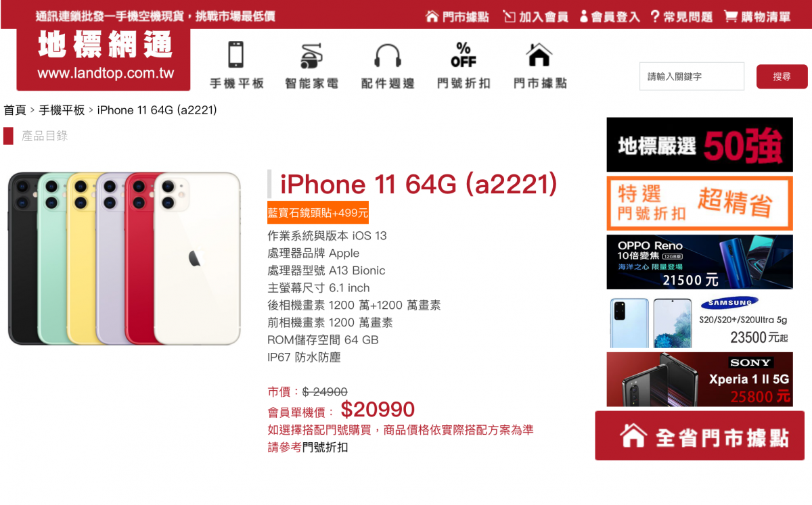This screenshot has width=812, height=505.
Task: Go to 首頁 in the breadcrumb
Action: click(x=15, y=110)
